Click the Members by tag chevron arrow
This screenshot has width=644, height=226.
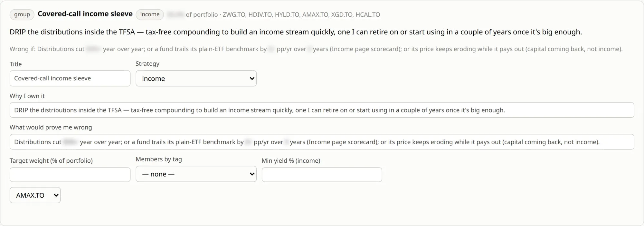pyautogui.click(x=252, y=174)
